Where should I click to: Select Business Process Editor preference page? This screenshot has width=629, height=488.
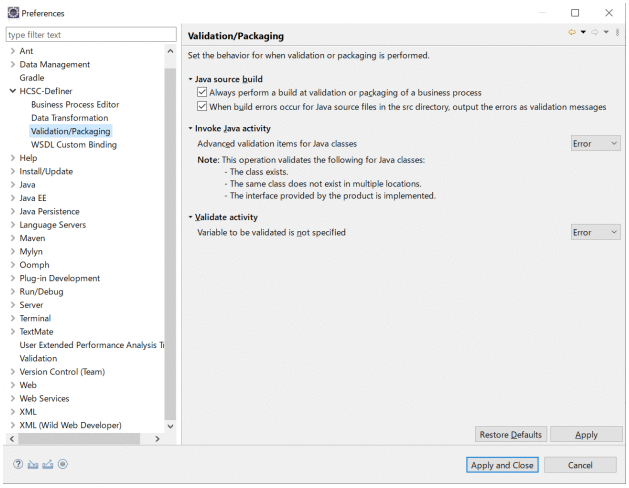(x=75, y=104)
